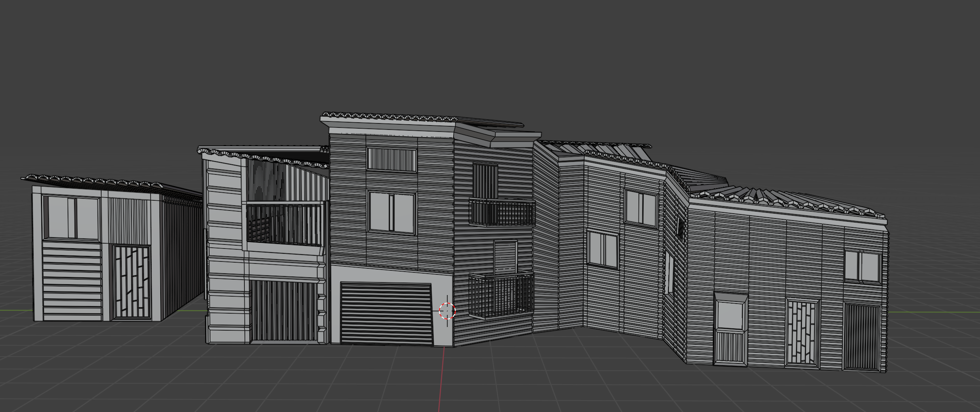Select the lower balcony railing right of the 3D cursor

(501, 295)
